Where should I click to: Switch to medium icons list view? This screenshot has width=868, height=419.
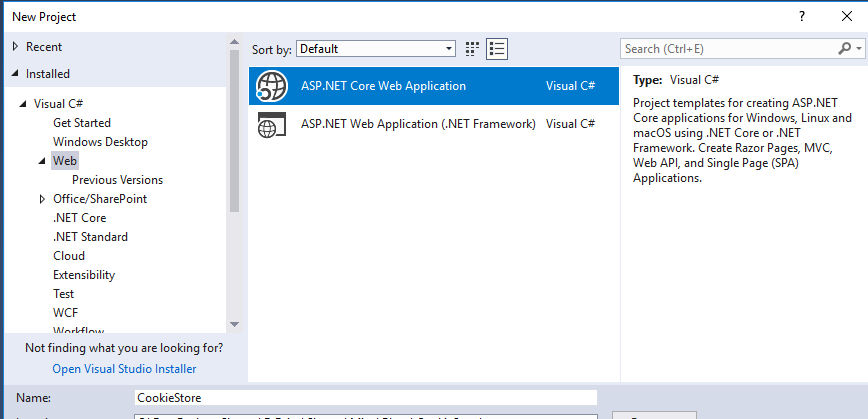tap(497, 49)
